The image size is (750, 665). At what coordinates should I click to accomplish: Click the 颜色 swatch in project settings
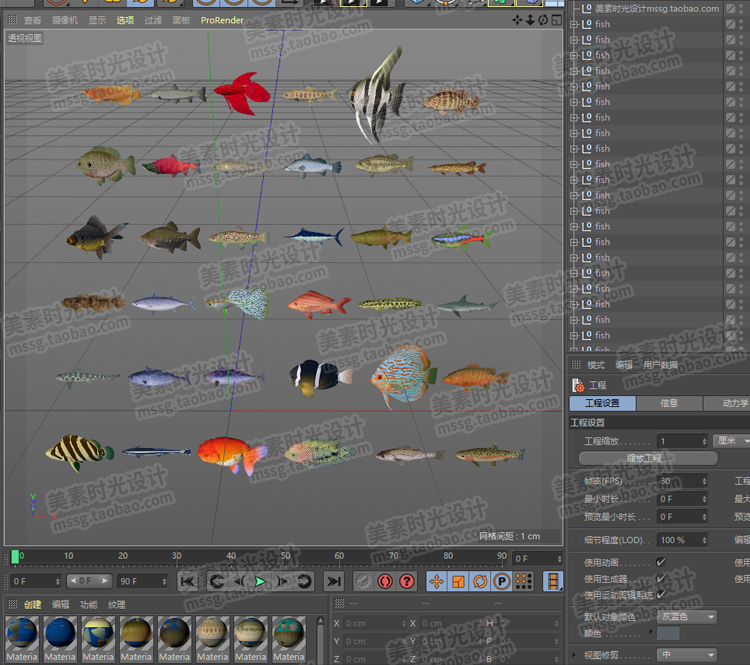coord(669,633)
